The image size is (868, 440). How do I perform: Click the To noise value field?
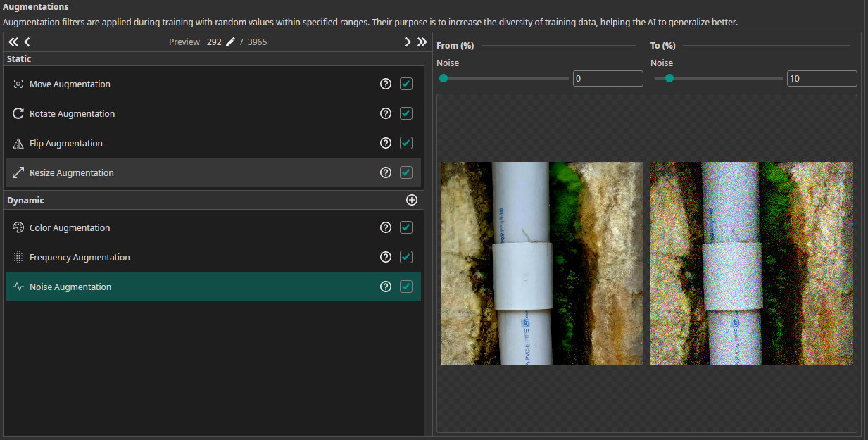[821, 79]
